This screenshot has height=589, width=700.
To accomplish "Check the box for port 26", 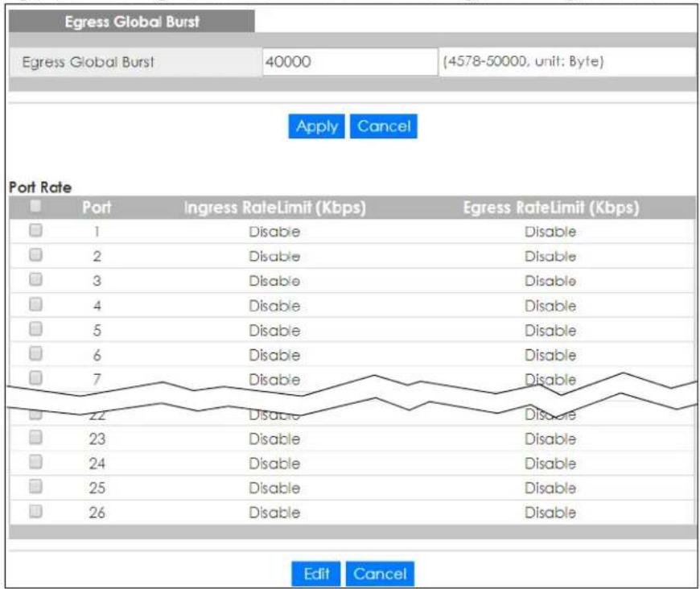I will click(35, 511).
